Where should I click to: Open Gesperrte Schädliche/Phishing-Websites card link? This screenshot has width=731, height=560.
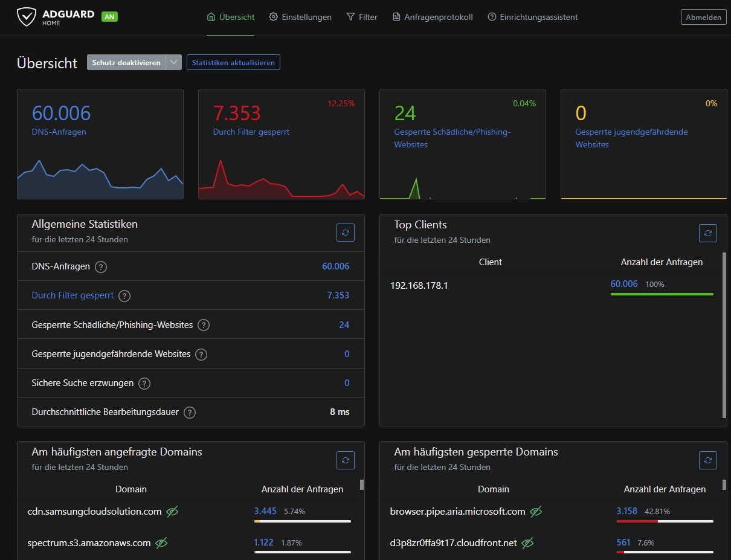452,138
